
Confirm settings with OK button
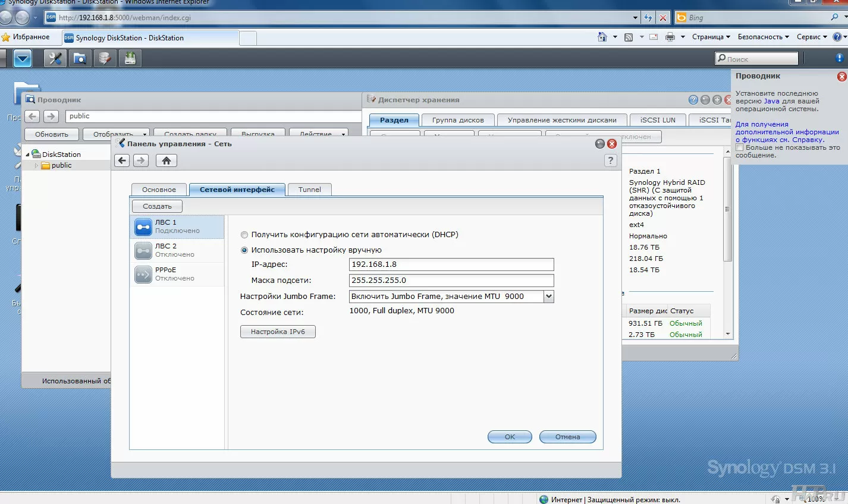(x=510, y=437)
